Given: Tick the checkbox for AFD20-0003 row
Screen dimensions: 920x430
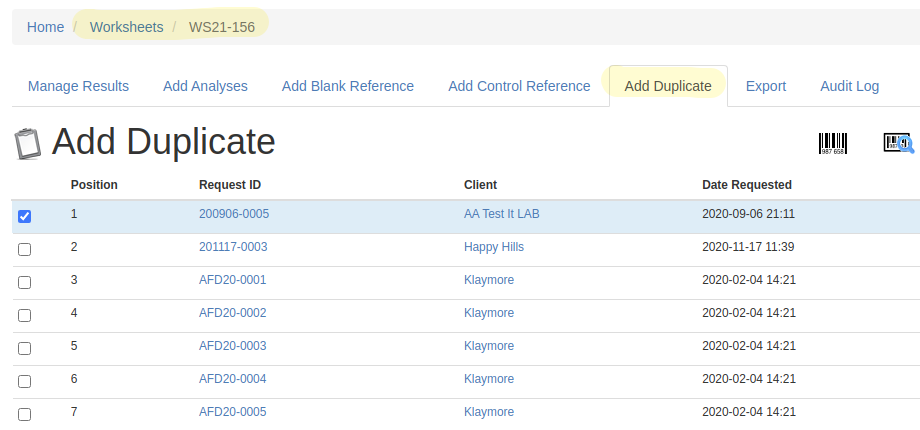Looking at the screenshot, I should pos(25,348).
